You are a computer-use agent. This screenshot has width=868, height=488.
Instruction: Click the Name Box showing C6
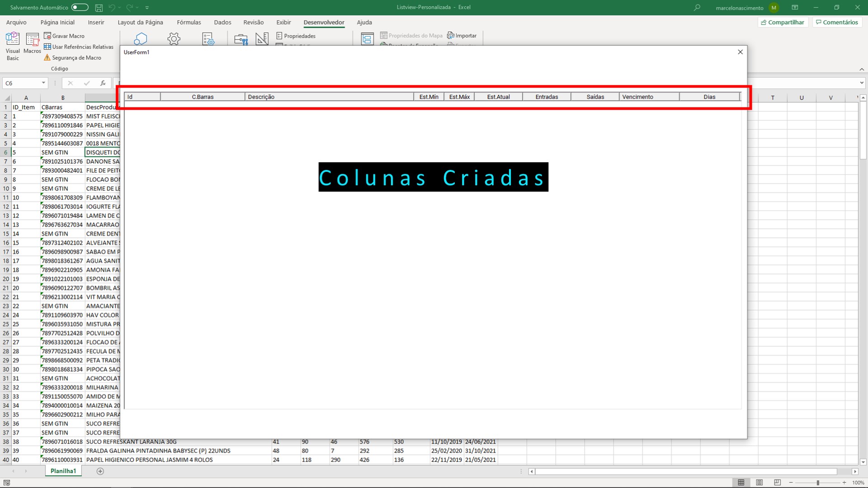tap(22, 83)
